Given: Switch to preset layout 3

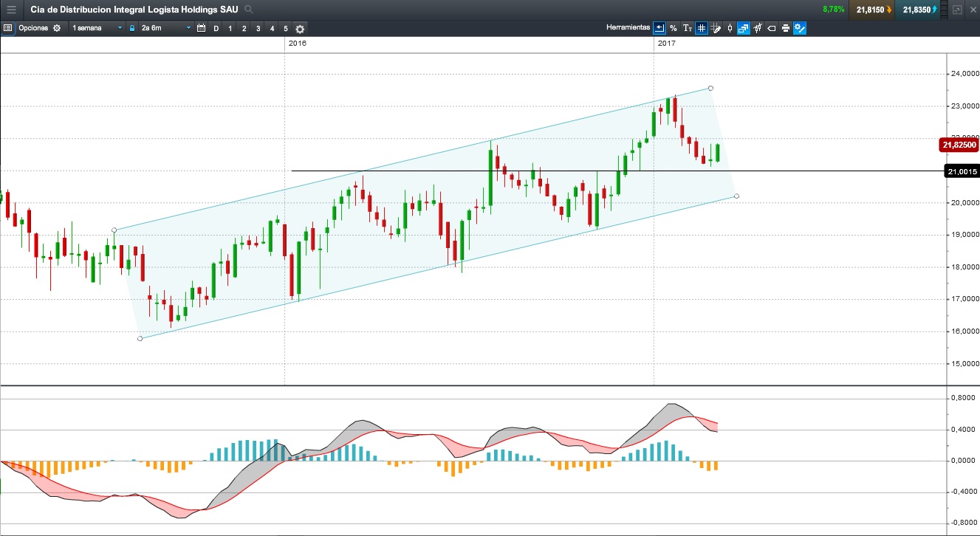Looking at the screenshot, I should click(x=258, y=28).
